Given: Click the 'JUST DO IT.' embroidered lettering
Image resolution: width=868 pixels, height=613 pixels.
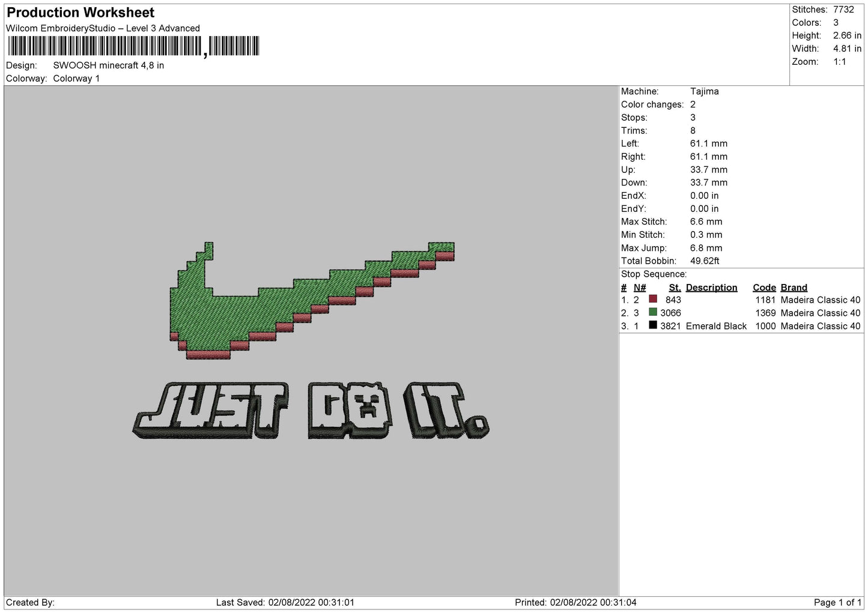Looking at the screenshot, I should [311, 410].
